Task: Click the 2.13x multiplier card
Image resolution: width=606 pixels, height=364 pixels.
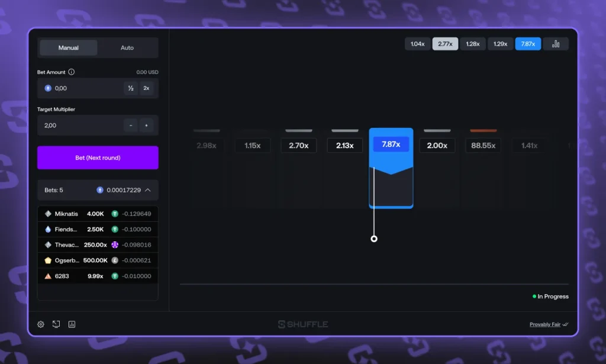Action: pos(345,146)
